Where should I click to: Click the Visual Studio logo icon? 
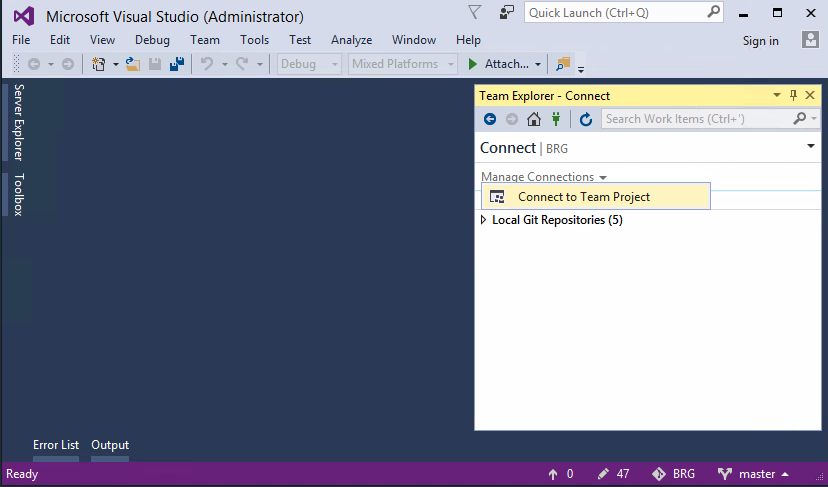click(x=24, y=16)
